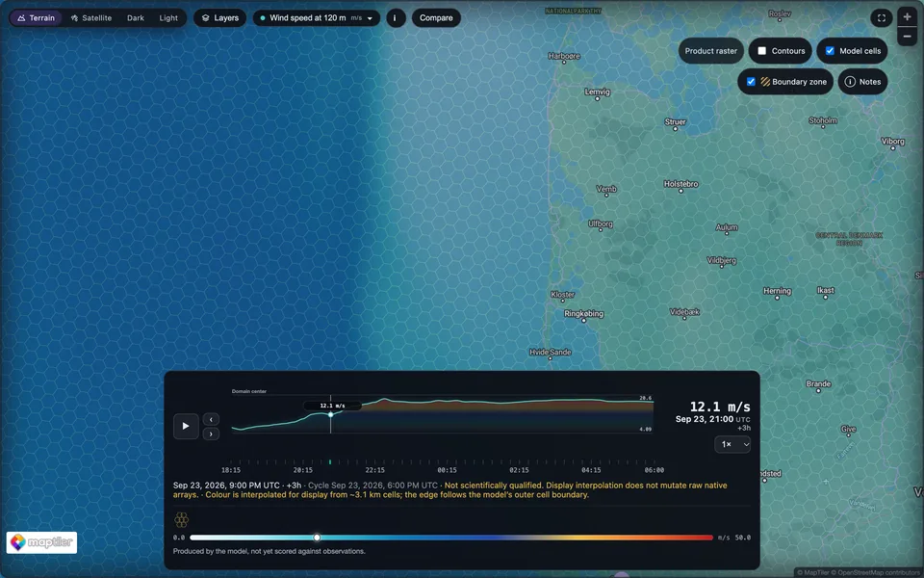Screen dimensions: 924x578
Task: Expand the Wind speed at 120 m dropdown
Action: [317, 17]
